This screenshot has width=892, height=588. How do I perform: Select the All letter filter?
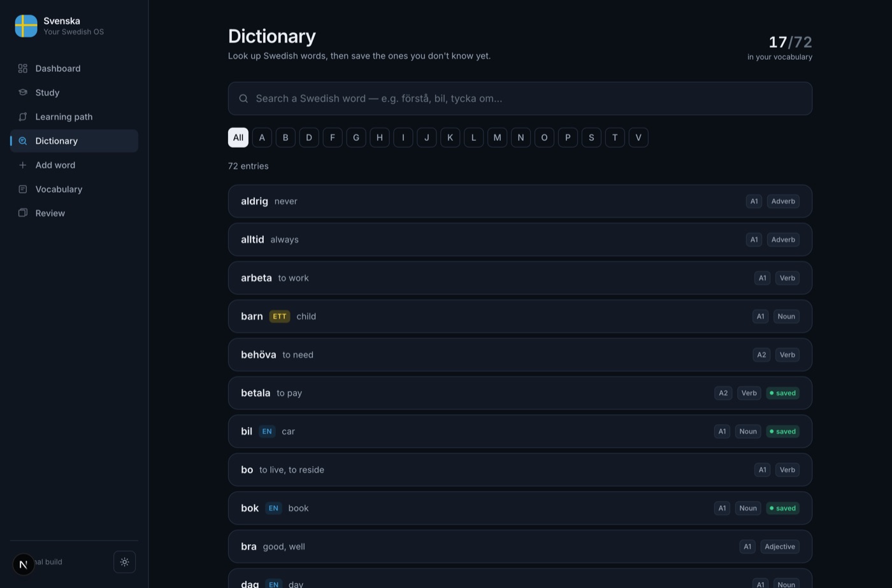[238, 138]
